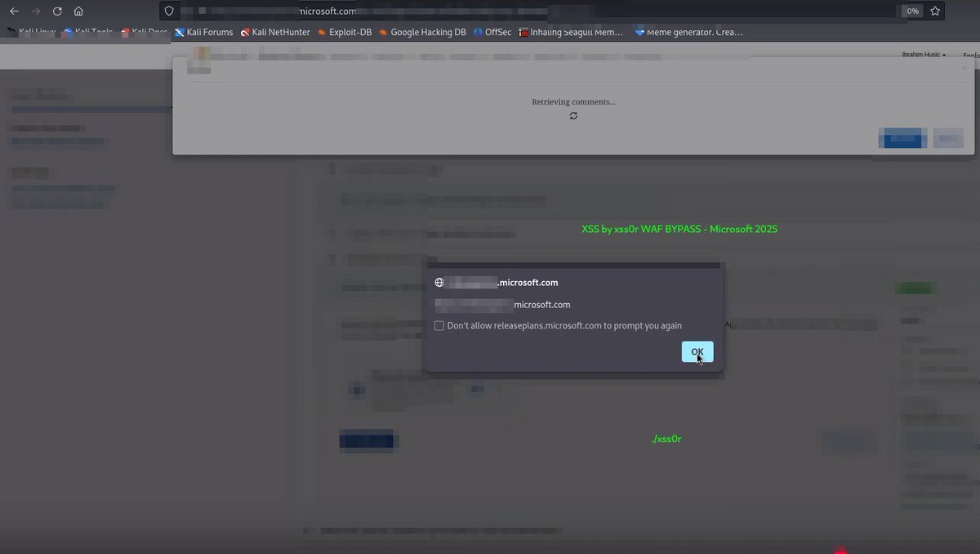Dismiss the alert with the OK button

point(697,351)
